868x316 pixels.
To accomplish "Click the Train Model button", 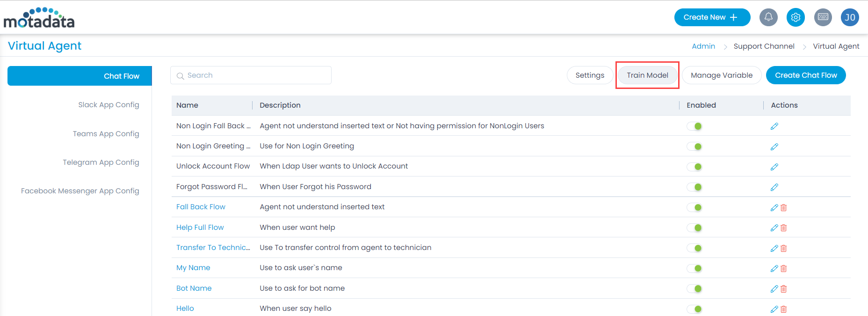I will point(647,75).
